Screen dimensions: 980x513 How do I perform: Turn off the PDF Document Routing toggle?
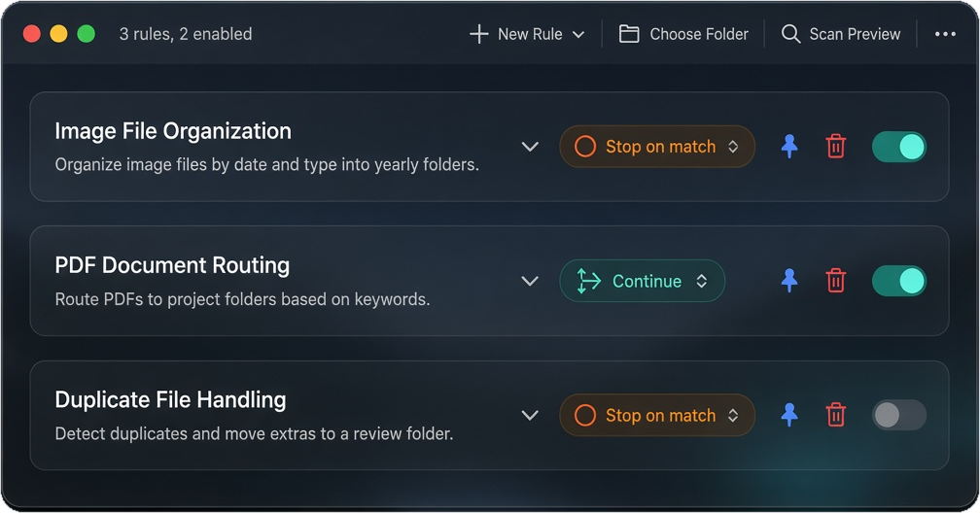click(x=898, y=281)
